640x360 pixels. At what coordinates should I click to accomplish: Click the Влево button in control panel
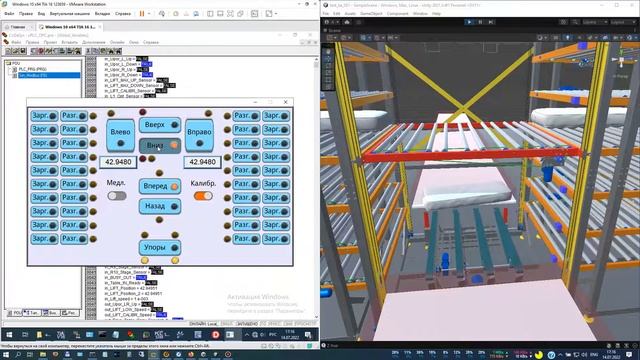click(120, 136)
